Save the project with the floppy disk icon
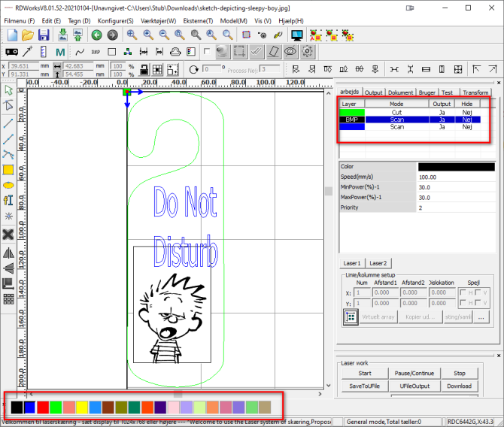The image size is (504, 427). coord(44,35)
